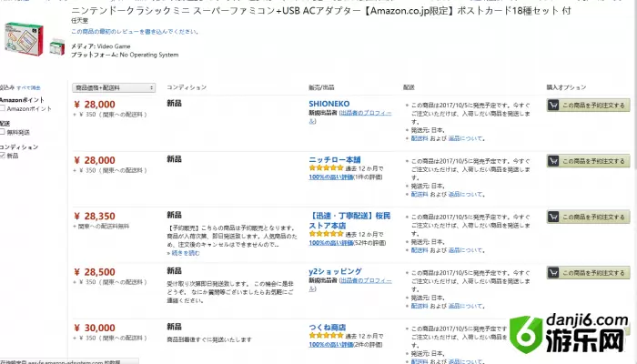Image resolution: width=637 pixels, height=364 pixels.
Task: Open the ニッチロー本舗 seller page
Action: click(x=335, y=159)
